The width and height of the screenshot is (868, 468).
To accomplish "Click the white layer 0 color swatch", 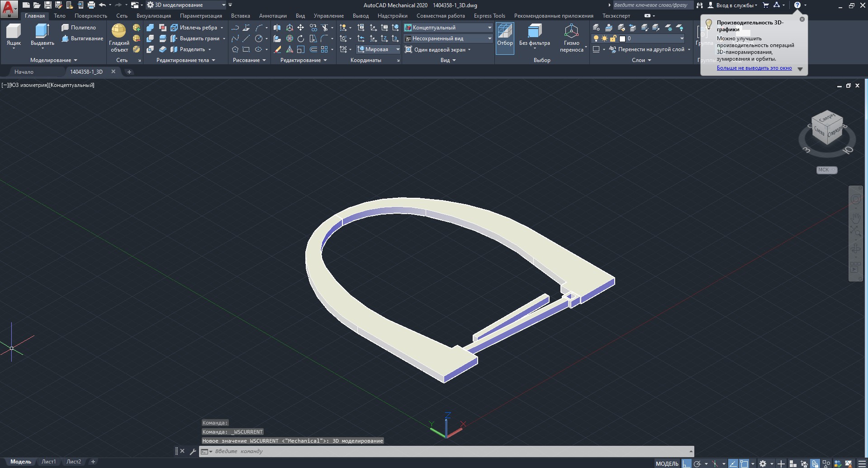I will 622,38.
